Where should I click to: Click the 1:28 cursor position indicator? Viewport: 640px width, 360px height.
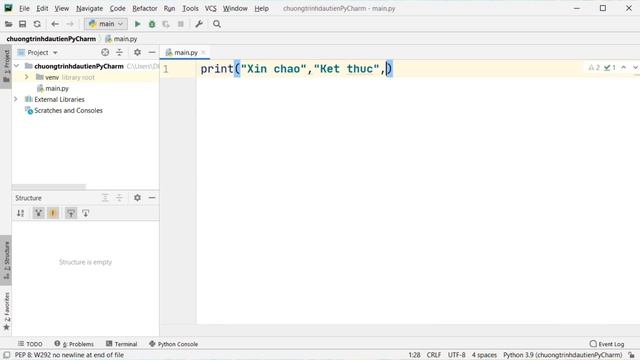click(x=414, y=355)
